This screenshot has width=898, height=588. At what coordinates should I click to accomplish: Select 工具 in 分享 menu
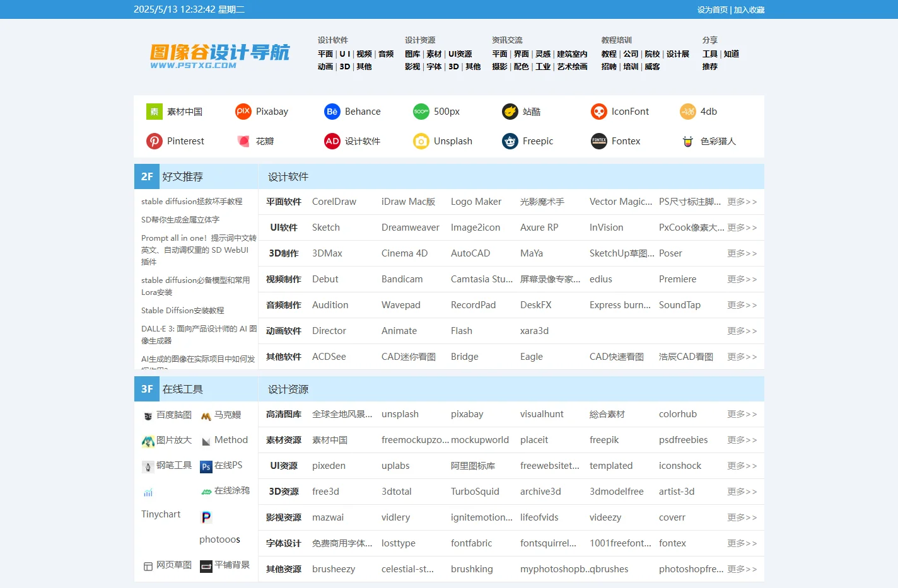point(710,54)
